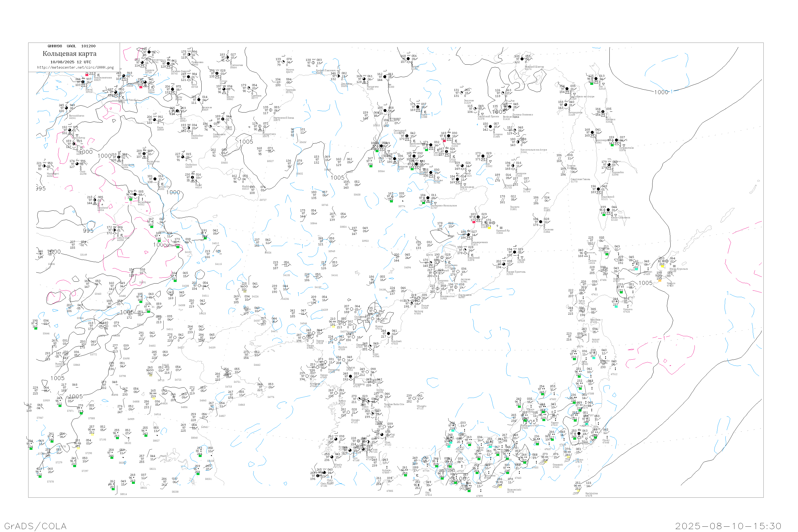Click filled sky-cover circle at Сосуново station
The height and width of the screenshot is (532, 798).
pos(541,222)
